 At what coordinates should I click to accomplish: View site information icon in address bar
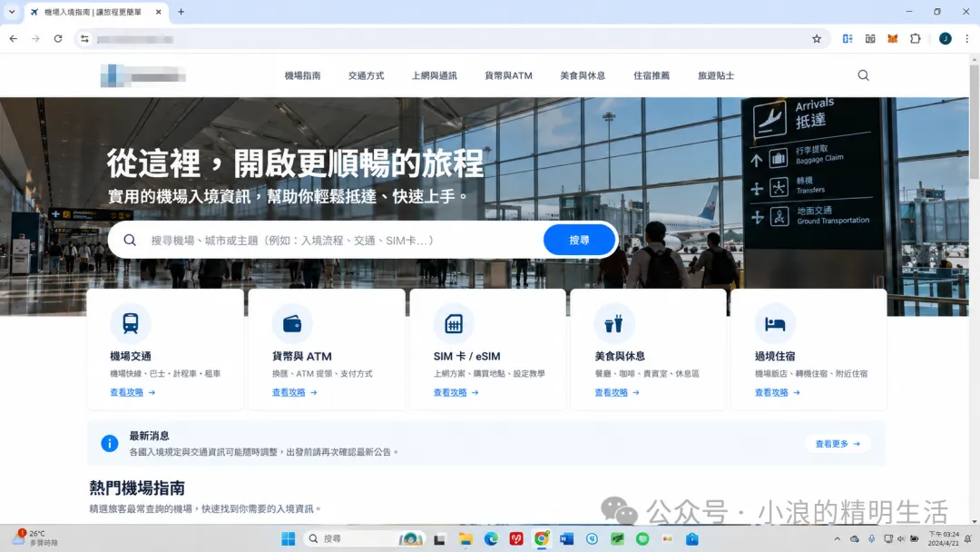(x=84, y=39)
